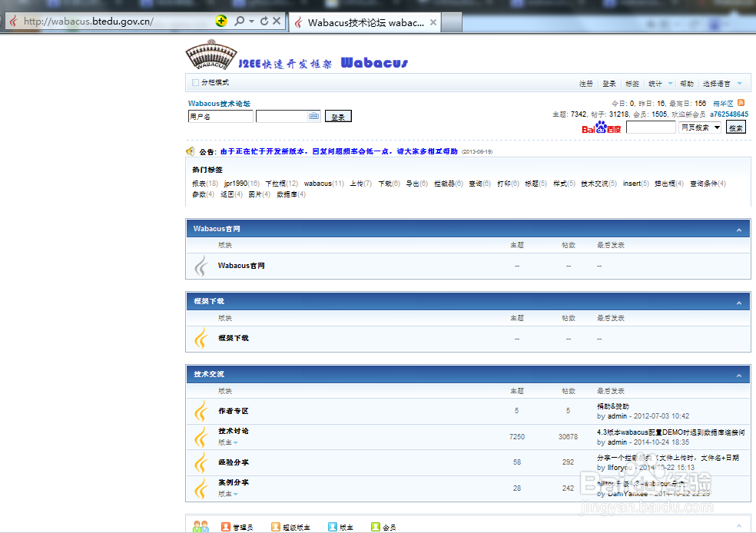This screenshot has width=756, height=533.
Task: Collapse the Wabacus官网 section
Action: click(738, 230)
